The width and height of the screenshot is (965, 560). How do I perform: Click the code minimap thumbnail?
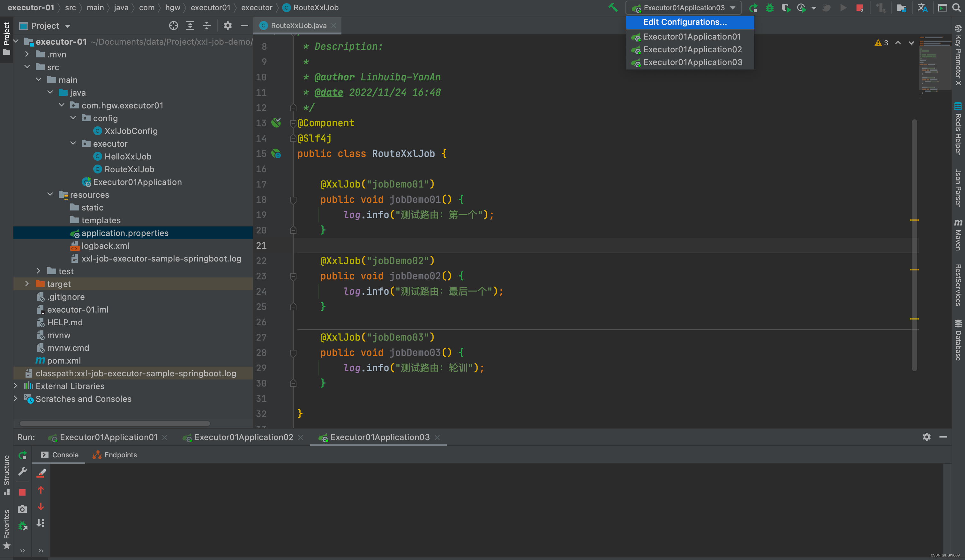coord(935,63)
